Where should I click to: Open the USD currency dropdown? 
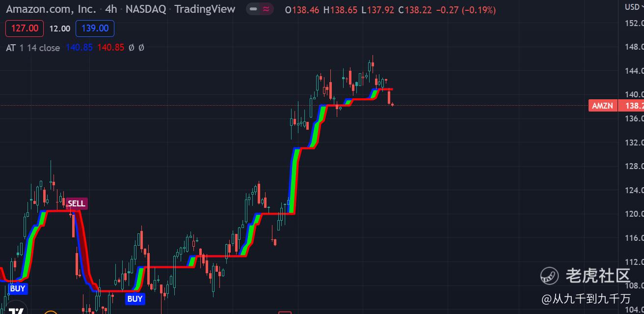click(x=634, y=6)
